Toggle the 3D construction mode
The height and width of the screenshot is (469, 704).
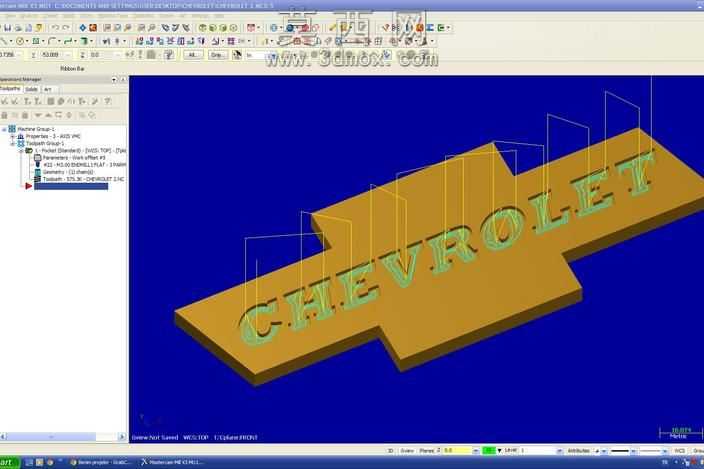pyautogui.click(x=391, y=451)
